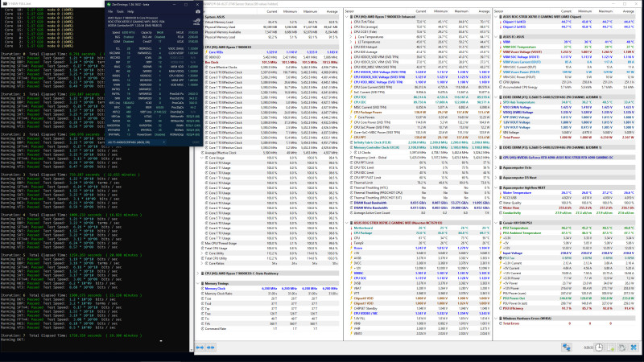The height and width of the screenshot is (362, 644).
Task: Collapse the Windows Hardware Errors (WHEA) group
Action: (496, 319)
